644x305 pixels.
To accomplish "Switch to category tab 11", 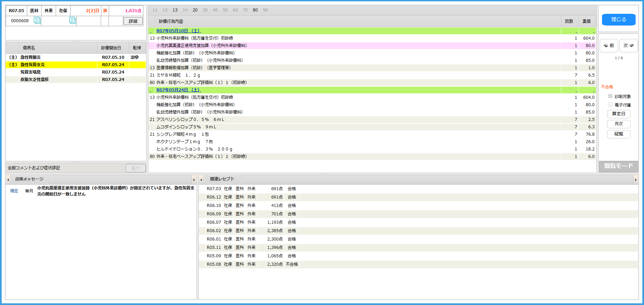I will (155, 10).
